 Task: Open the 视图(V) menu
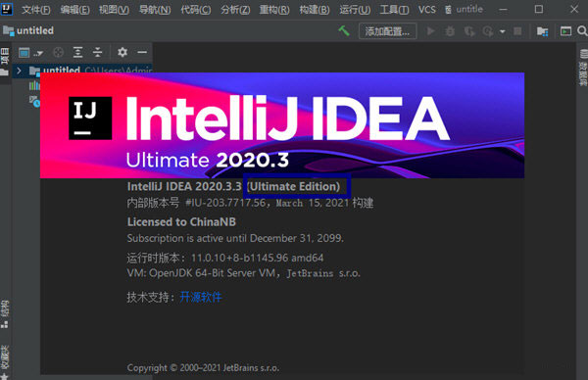point(114,10)
